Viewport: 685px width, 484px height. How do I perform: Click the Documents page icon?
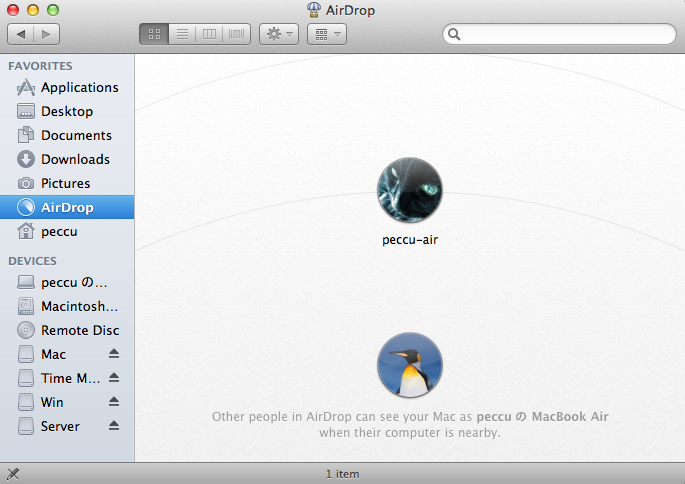click(x=26, y=135)
